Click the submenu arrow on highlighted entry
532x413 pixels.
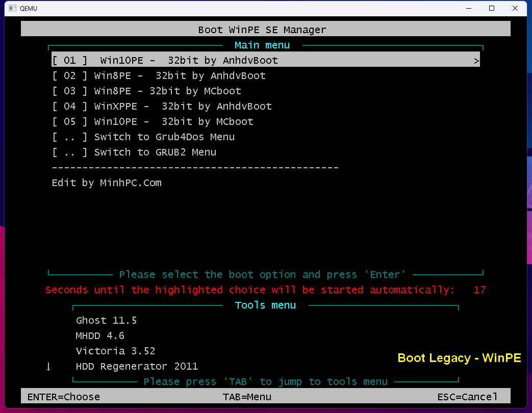(x=476, y=61)
